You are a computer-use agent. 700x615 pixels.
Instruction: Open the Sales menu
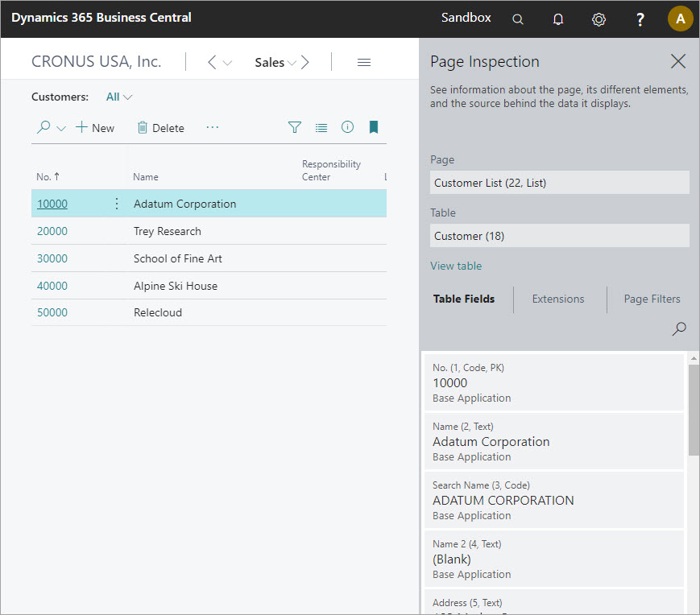click(270, 63)
